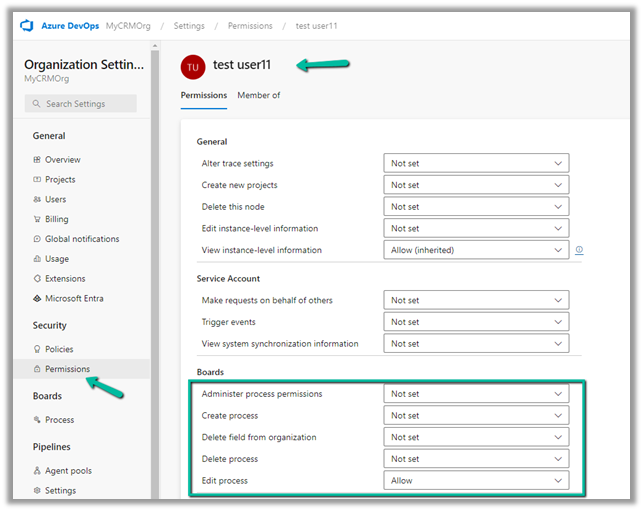Select the Permissions tab
The height and width of the screenshot is (511, 643).
click(203, 96)
